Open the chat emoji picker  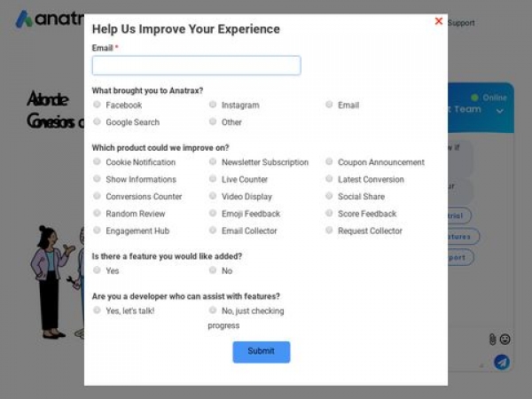point(505,340)
